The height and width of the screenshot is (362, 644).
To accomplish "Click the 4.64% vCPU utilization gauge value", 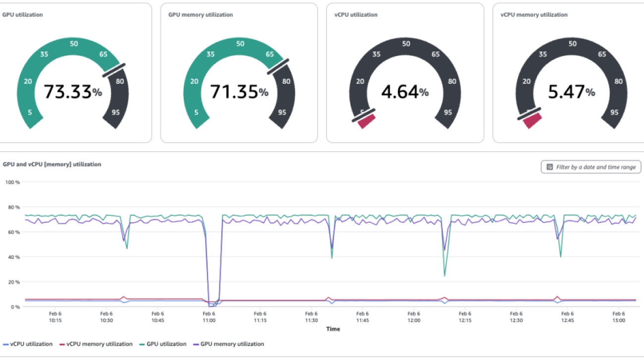I will point(405,92).
